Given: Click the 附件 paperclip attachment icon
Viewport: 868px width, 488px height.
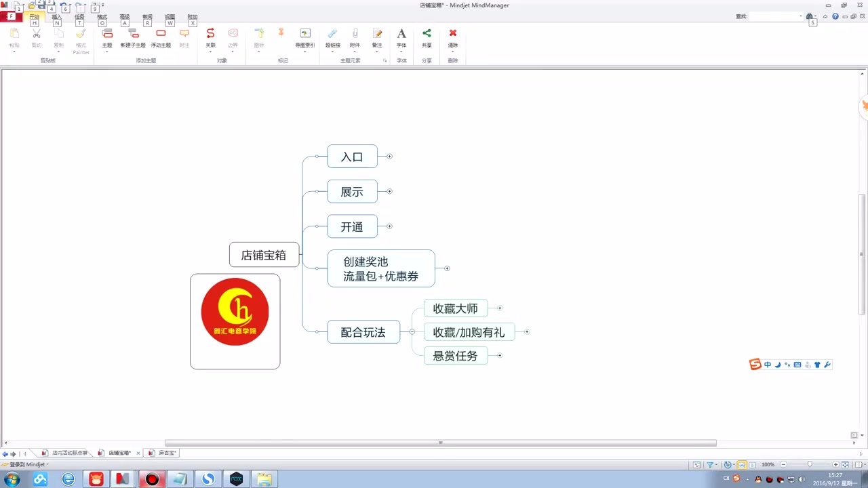Looking at the screenshot, I should point(355,33).
